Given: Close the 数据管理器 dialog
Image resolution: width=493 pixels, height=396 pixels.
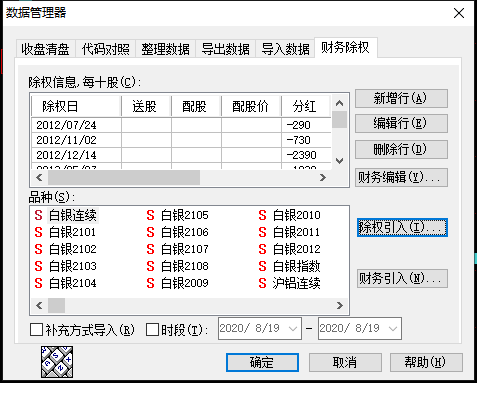Looking at the screenshot, I should pos(459,13).
